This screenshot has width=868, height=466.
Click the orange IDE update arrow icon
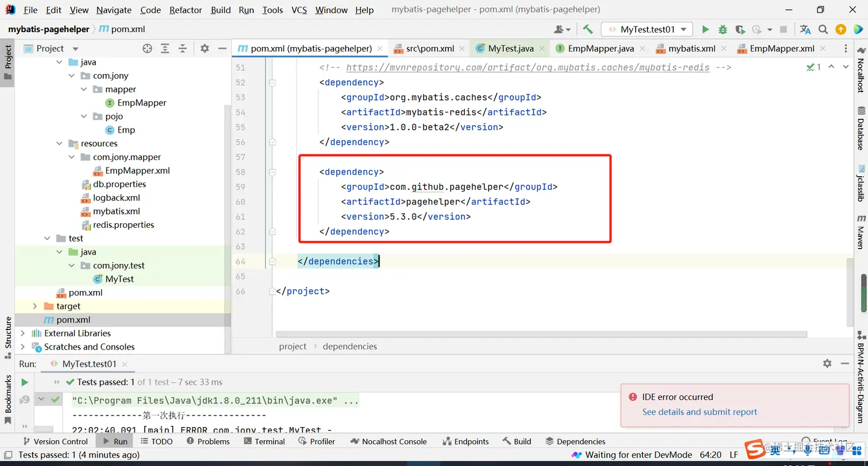click(x=840, y=29)
